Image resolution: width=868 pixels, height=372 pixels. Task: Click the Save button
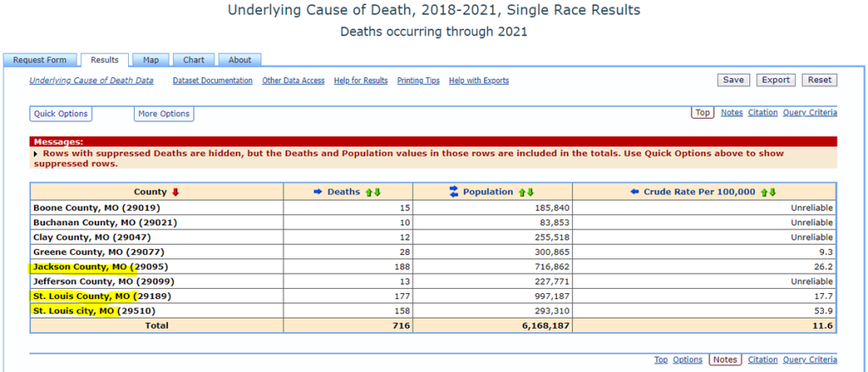(x=733, y=80)
